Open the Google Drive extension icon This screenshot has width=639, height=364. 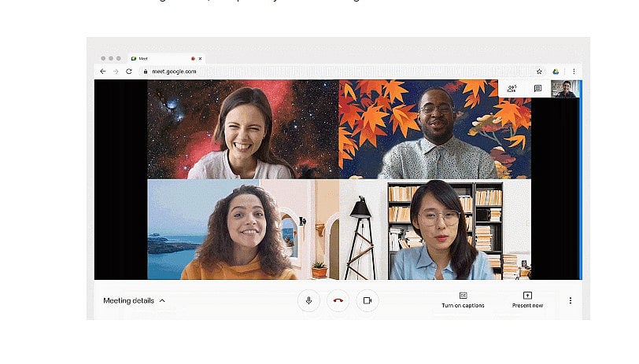pos(556,72)
